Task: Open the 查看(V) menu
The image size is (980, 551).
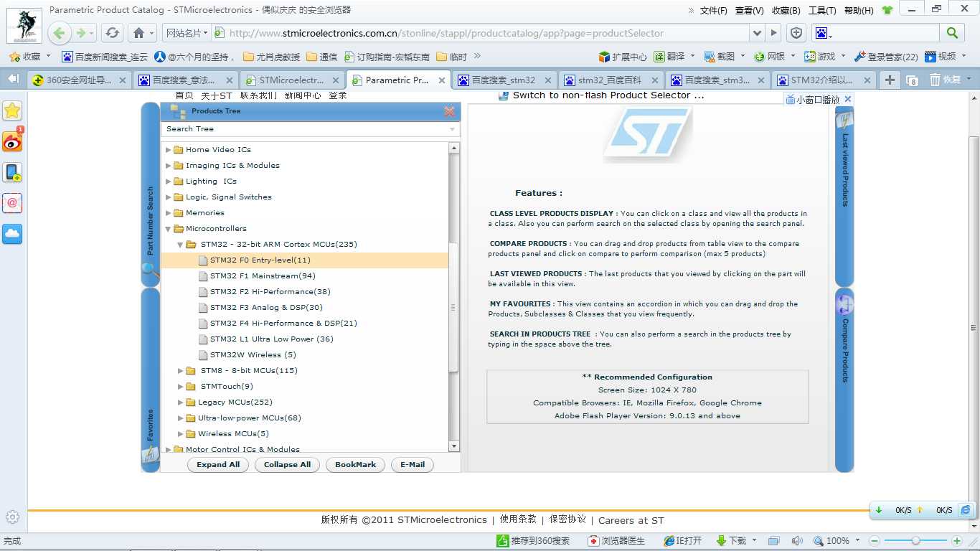Action: pos(749,10)
